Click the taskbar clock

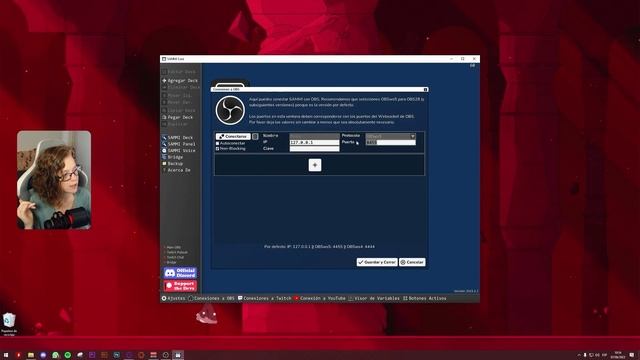(x=618, y=355)
